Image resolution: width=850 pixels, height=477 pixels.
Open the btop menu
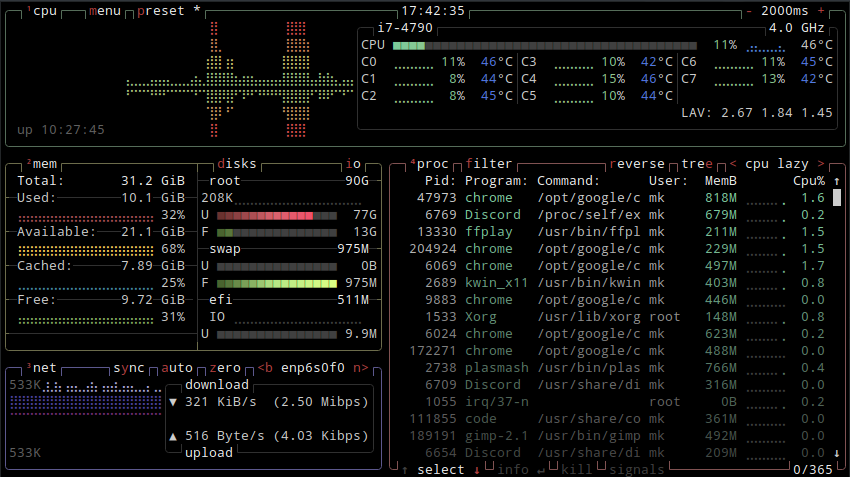[x=105, y=11]
